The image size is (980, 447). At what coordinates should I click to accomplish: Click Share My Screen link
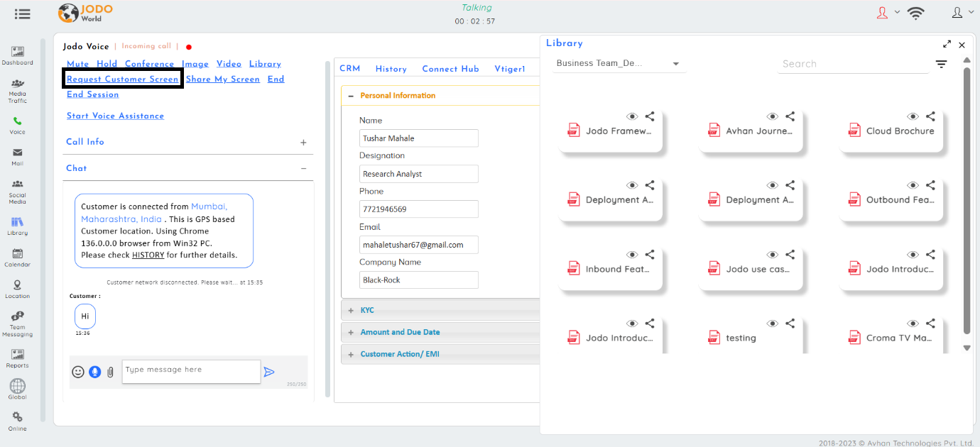click(223, 79)
